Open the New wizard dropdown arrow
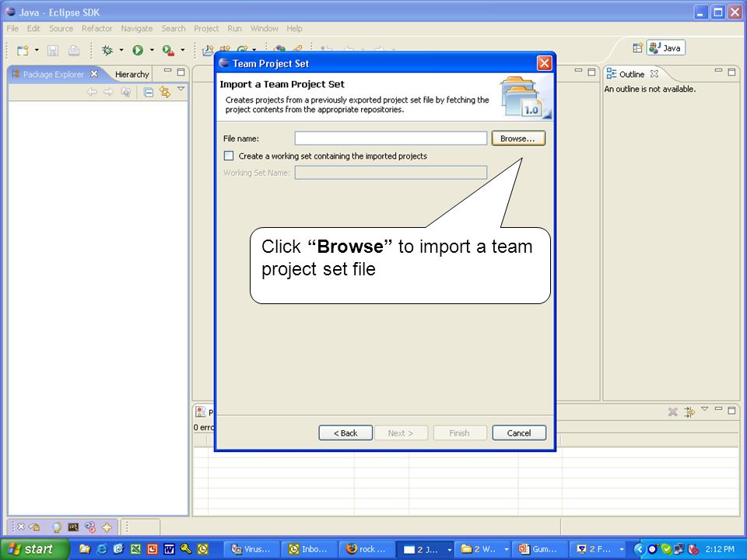The image size is (747, 560). tap(37, 50)
